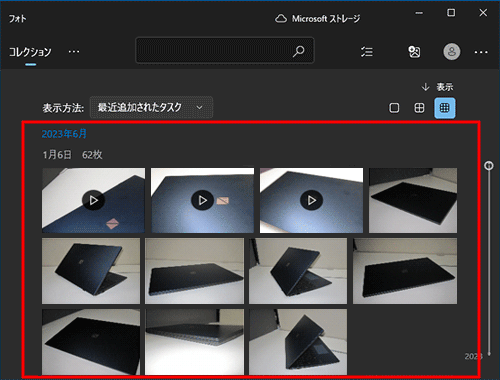Image resolution: width=500 pixels, height=380 pixels.
Task: Click the timeline scrollbar handle
Action: point(489,165)
